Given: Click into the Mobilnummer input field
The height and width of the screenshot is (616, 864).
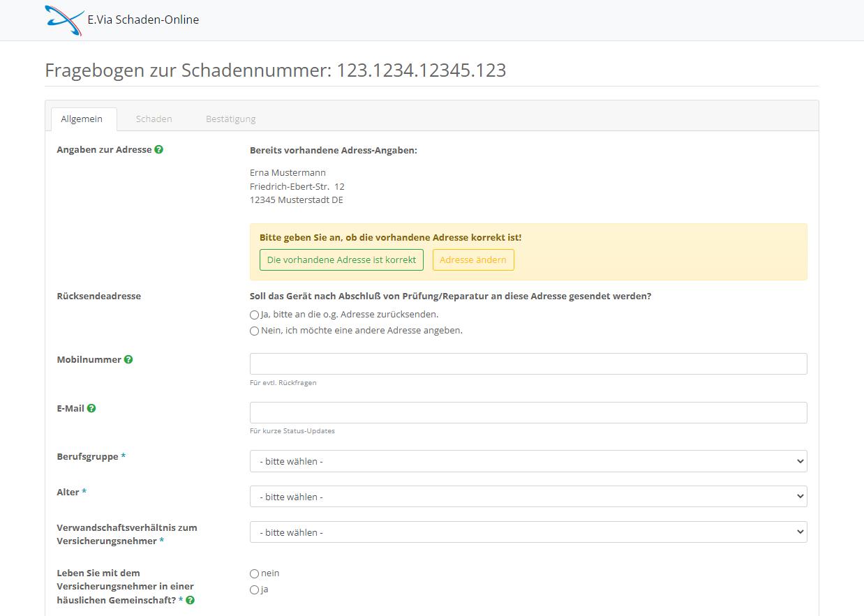Looking at the screenshot, I should pos(528,363).
